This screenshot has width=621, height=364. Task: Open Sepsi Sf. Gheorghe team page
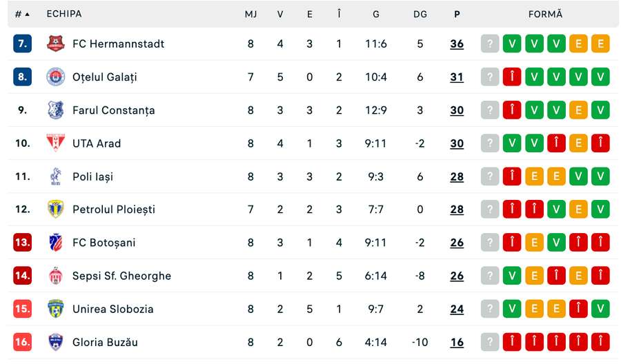point(121,276)
